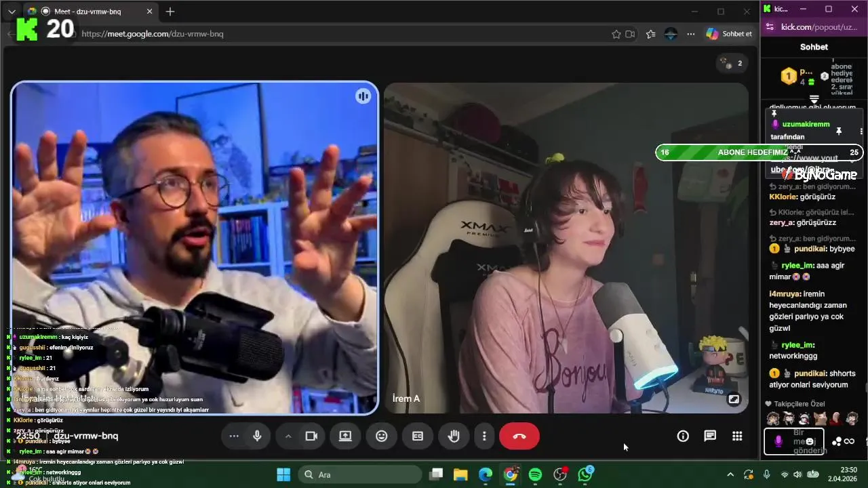This screenshot has width=868, height=488.
Task: Open options dots on pinned Kick message
Action: coord(861,131)
